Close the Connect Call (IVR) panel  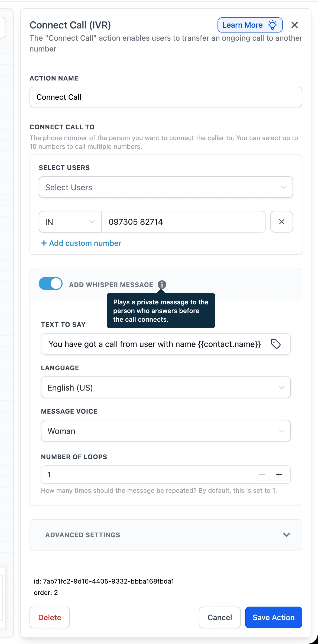pyautogui.click(x=295, y=25)
